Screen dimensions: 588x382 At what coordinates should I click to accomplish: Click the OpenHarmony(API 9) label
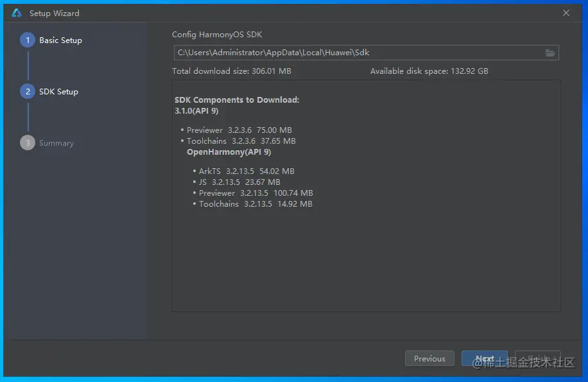[229, 152]
